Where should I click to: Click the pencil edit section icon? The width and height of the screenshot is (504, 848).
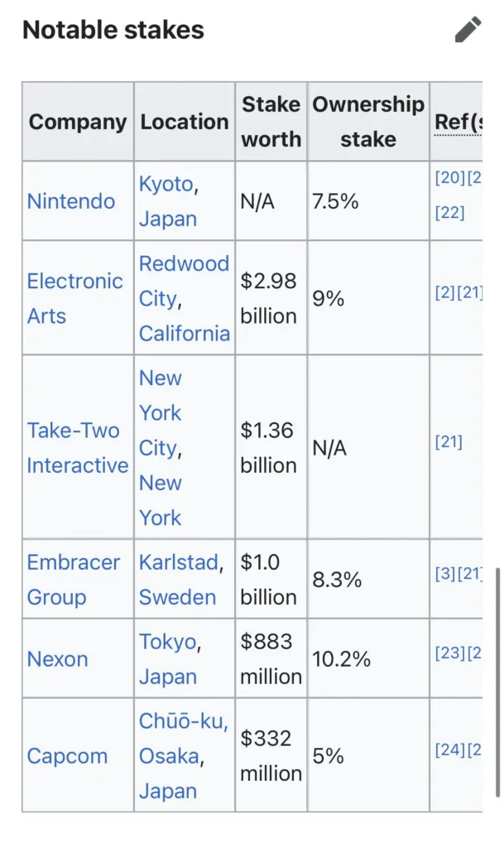coord(468,30)
